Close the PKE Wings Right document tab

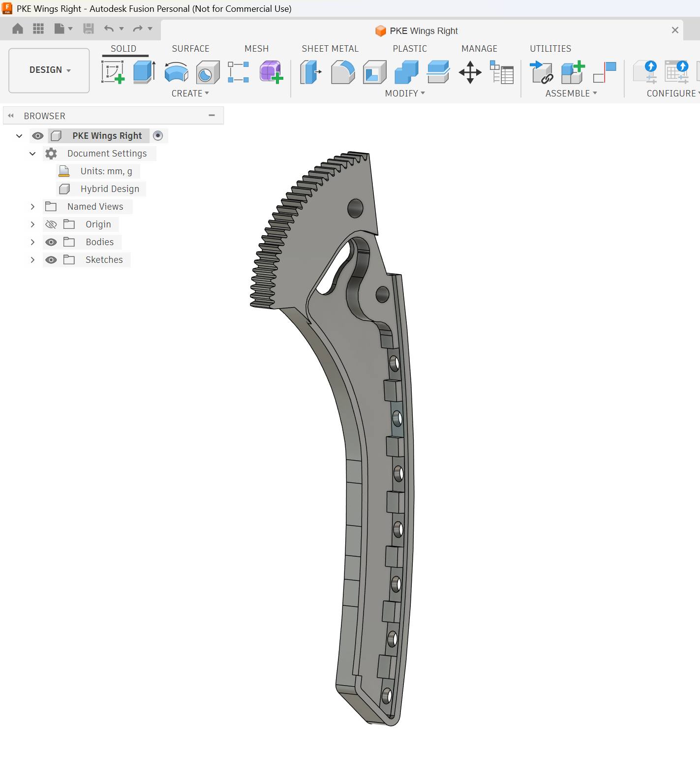pos(675,31)
